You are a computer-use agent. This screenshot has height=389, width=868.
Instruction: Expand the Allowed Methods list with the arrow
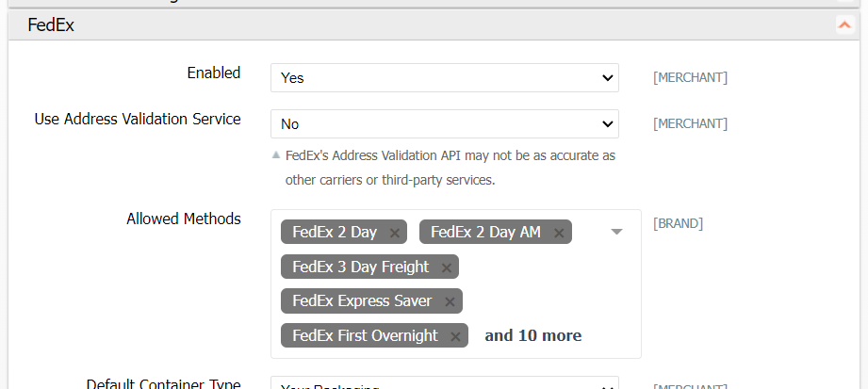(617, 232)
